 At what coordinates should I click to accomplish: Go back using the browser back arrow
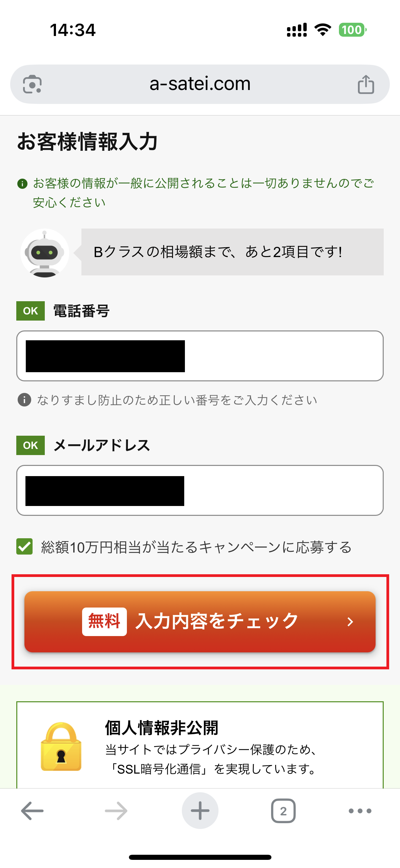[32, 811]
